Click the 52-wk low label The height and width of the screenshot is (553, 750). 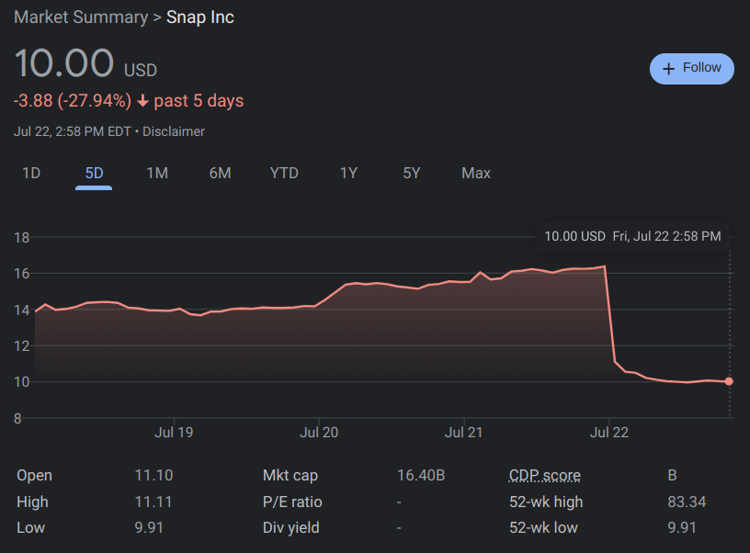(x=543, y=528)
